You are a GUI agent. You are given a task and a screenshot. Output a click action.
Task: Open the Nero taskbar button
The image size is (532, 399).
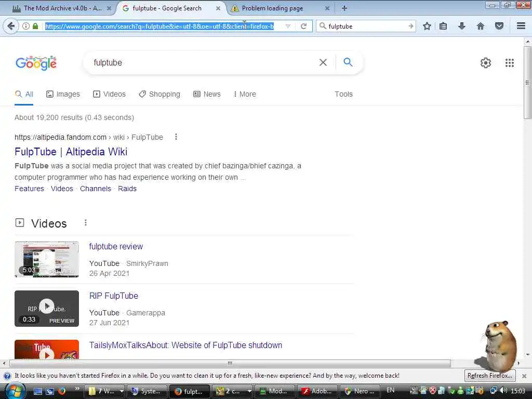coord(360,391)
